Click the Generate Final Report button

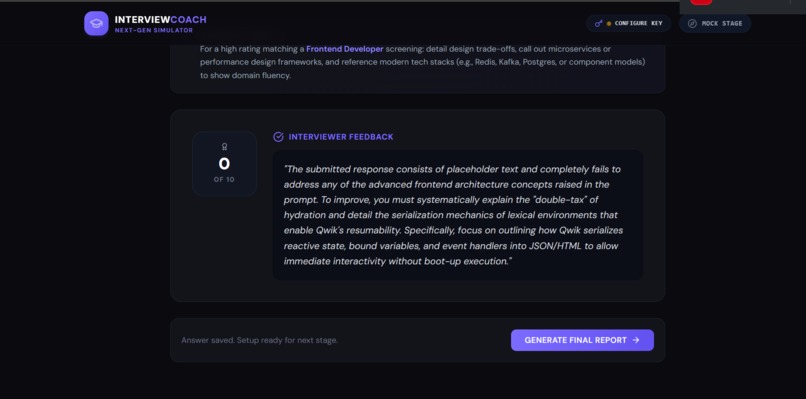click(582, 340)
